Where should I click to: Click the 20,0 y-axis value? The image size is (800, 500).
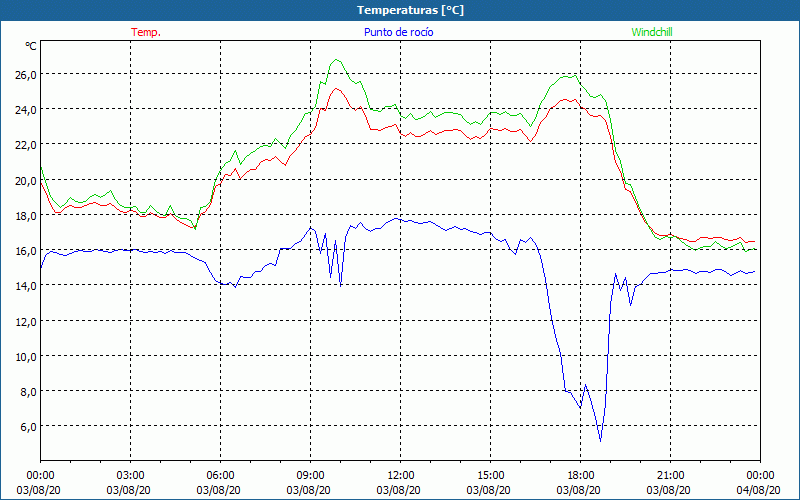click(25, 181)
